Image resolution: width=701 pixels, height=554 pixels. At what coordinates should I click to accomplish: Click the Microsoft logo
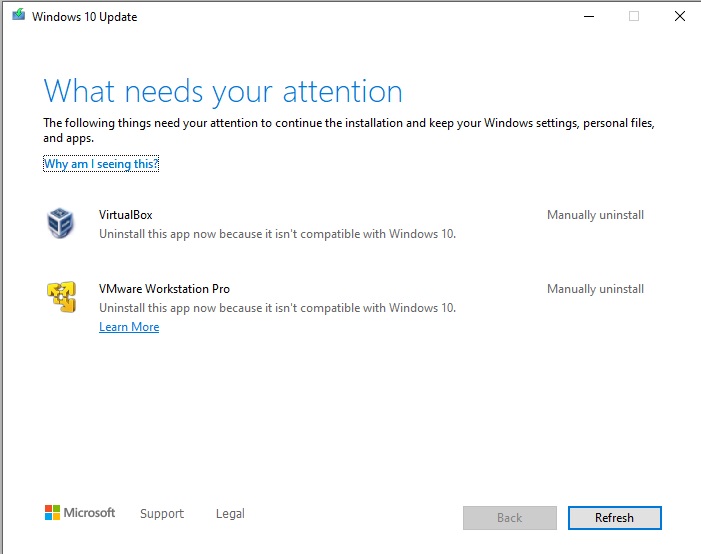80,512
